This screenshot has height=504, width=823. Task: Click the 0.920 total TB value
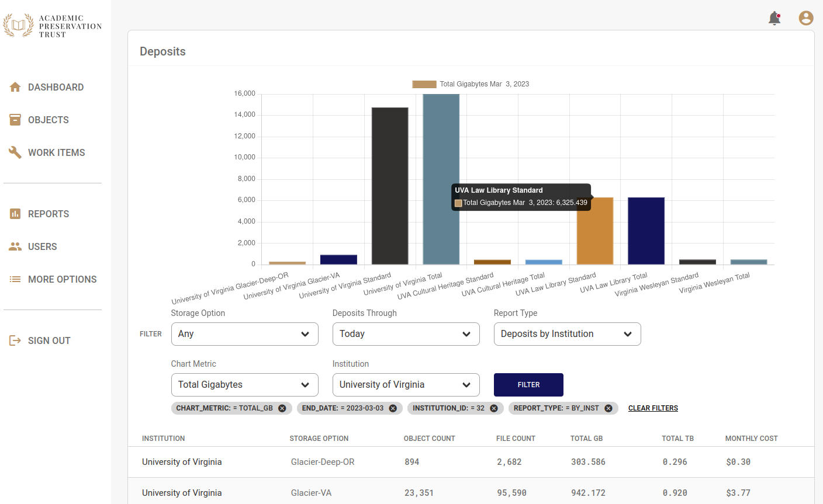tap(675, 493)
